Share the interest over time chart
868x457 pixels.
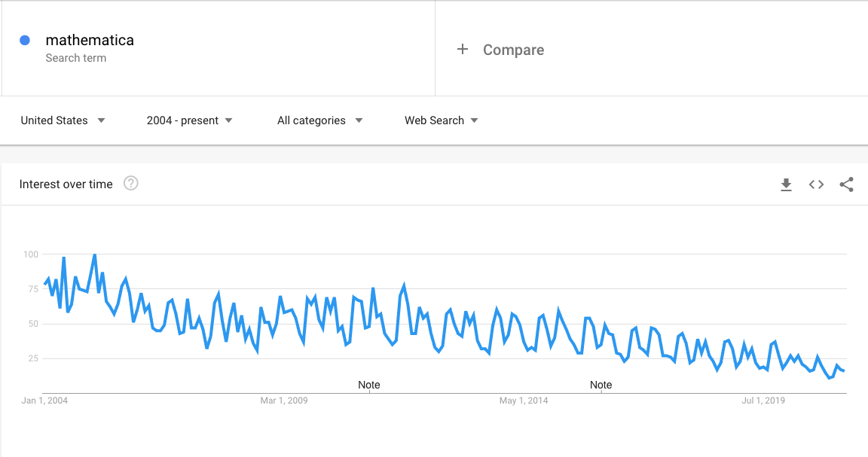coord(846,184)
